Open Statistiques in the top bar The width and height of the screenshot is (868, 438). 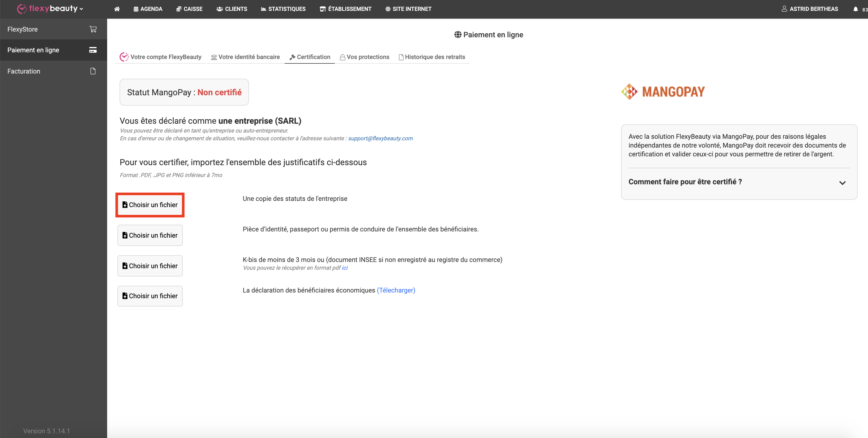(x=283, y=9)
